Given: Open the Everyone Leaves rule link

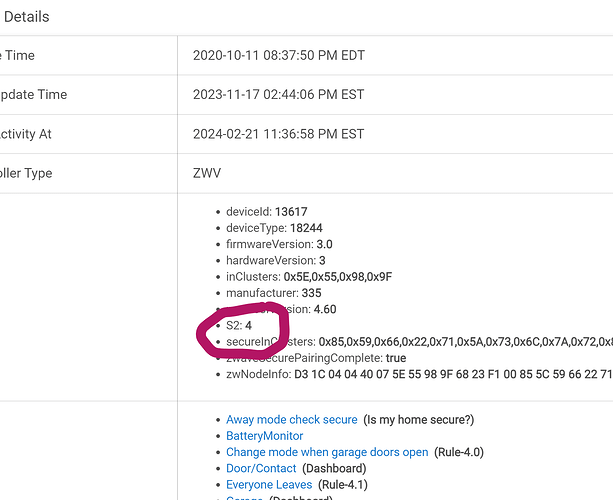Looking at the screenshot, I should (x=269, y=485).
